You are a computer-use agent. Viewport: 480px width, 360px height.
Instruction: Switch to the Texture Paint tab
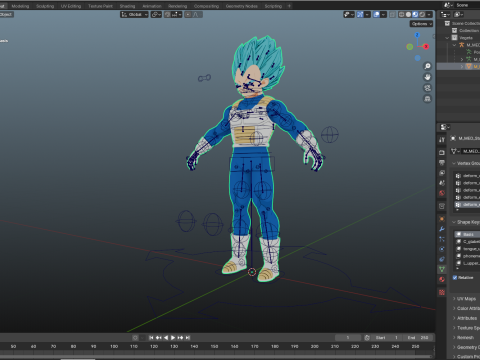[x=100, y=6]
